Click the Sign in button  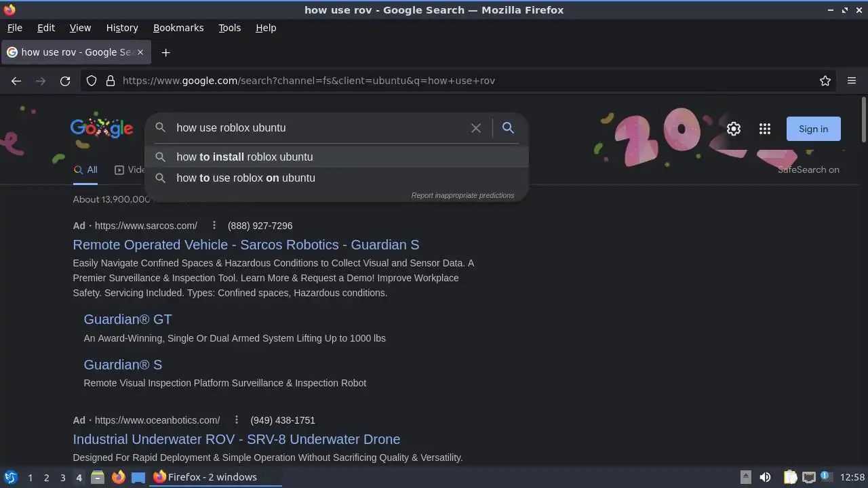point(813,129)
